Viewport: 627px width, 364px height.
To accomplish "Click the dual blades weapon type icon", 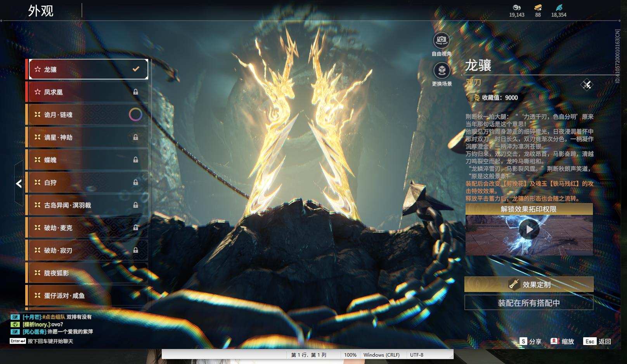I will point(587,85).
